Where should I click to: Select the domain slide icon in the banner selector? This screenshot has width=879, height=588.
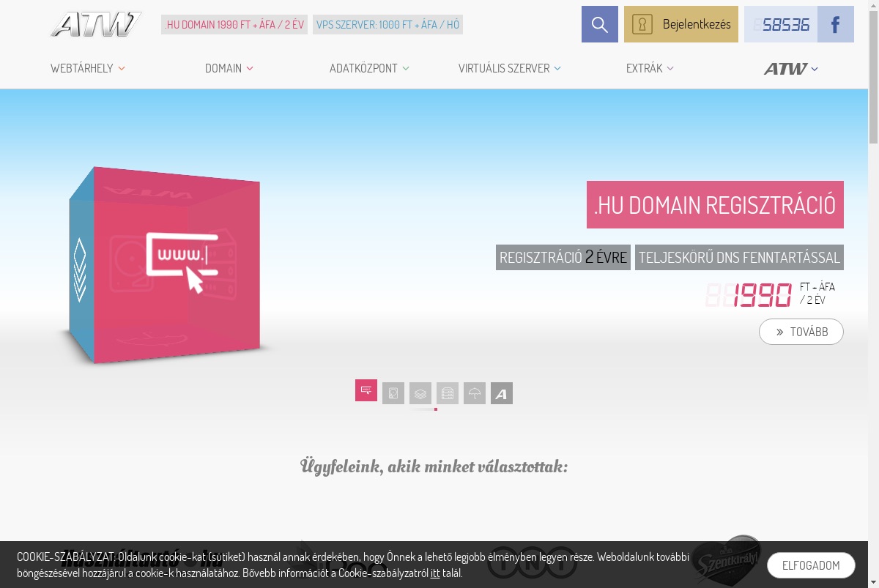pos(366,390)
